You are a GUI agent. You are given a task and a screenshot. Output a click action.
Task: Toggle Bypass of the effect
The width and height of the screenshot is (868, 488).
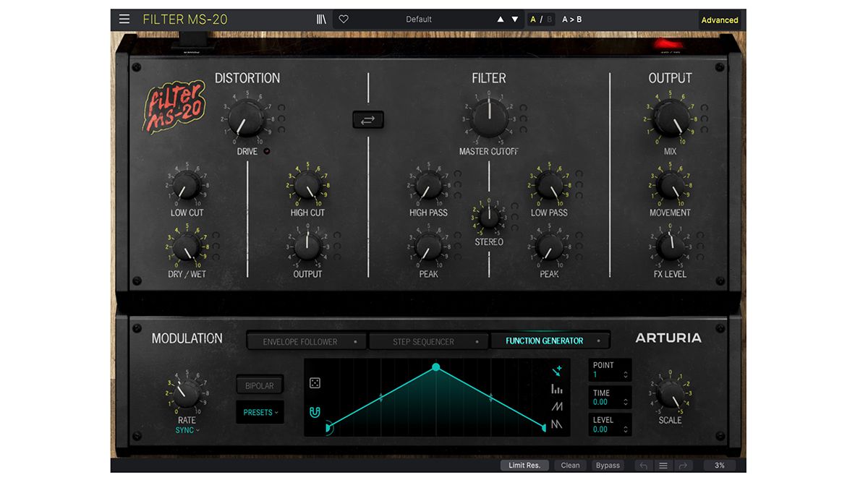[x=608, y=466]
